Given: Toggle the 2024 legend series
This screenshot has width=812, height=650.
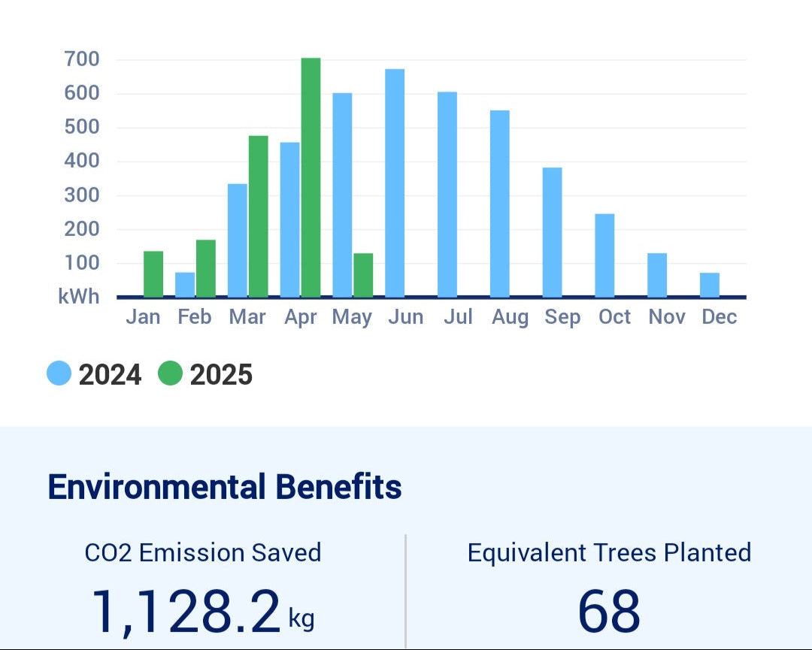Looking at the screenshot, I should (x=94, y=373).
